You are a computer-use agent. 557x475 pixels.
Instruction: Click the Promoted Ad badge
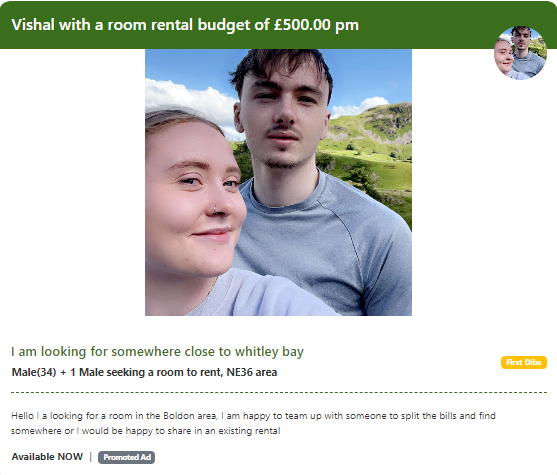126,457
